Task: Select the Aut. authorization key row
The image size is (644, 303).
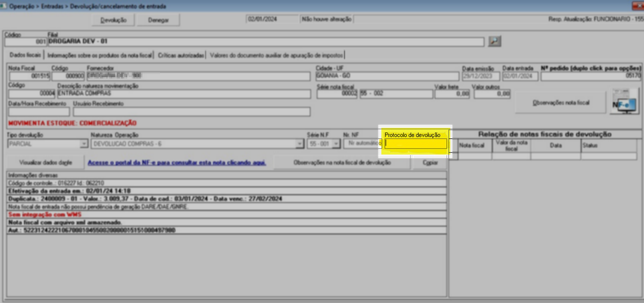Action: tap(226, 230)
